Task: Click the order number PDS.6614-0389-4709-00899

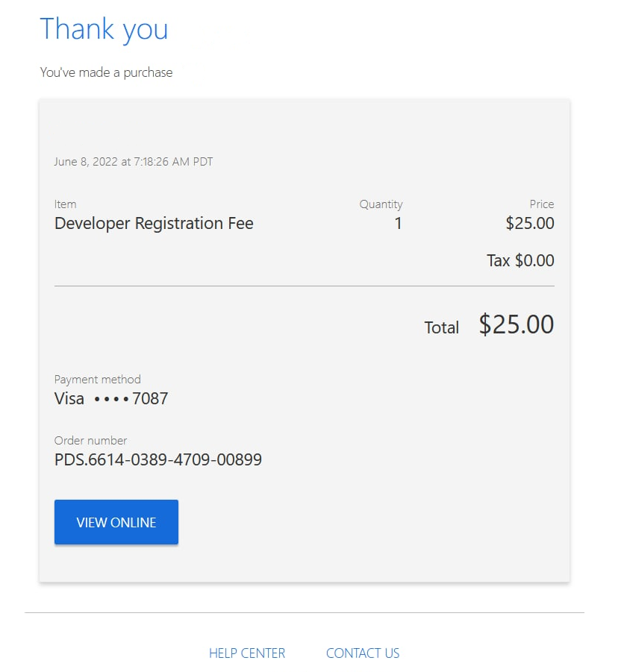Action: [158, 459]
